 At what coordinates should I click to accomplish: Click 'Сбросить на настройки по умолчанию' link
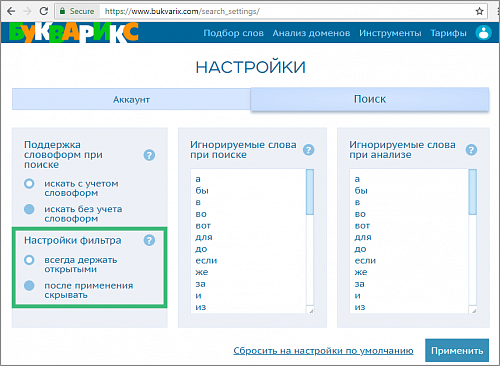[x=323, y=351]
